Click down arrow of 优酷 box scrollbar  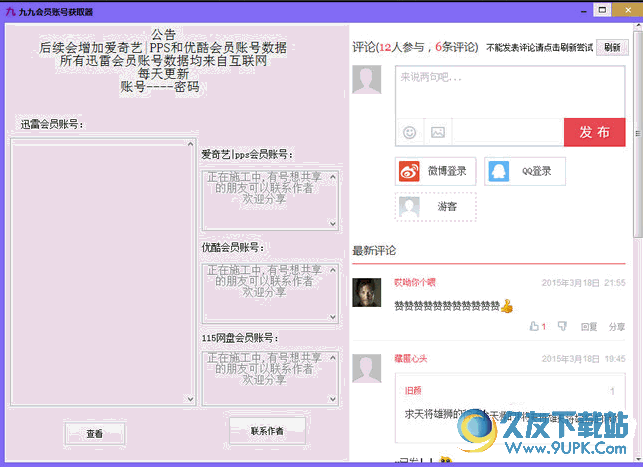pos(333,317)
